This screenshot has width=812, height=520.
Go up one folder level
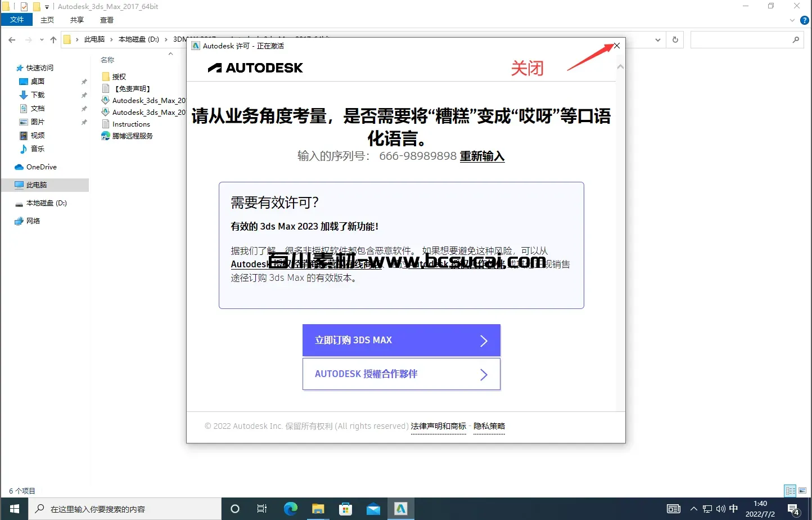(x=53, y=39)
